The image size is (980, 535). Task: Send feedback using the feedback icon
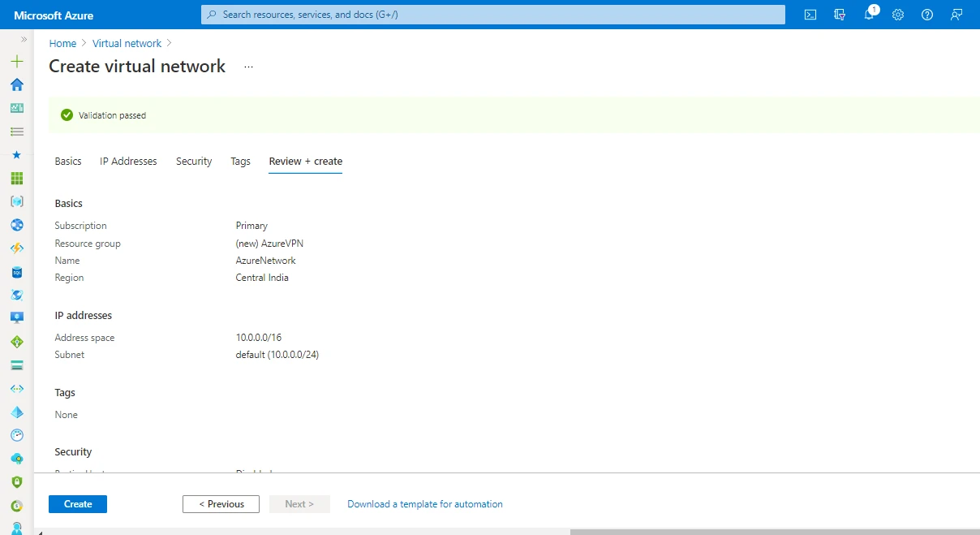(x=956, y=14)
